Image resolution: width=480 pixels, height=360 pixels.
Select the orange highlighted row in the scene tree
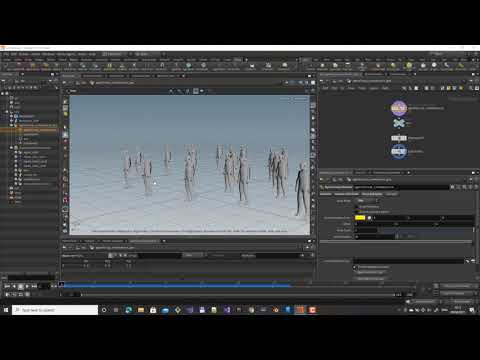coord(29,129)
